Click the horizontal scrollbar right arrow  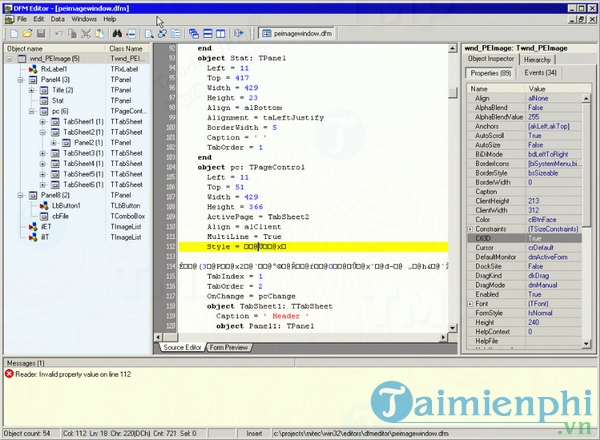[443, 337]
